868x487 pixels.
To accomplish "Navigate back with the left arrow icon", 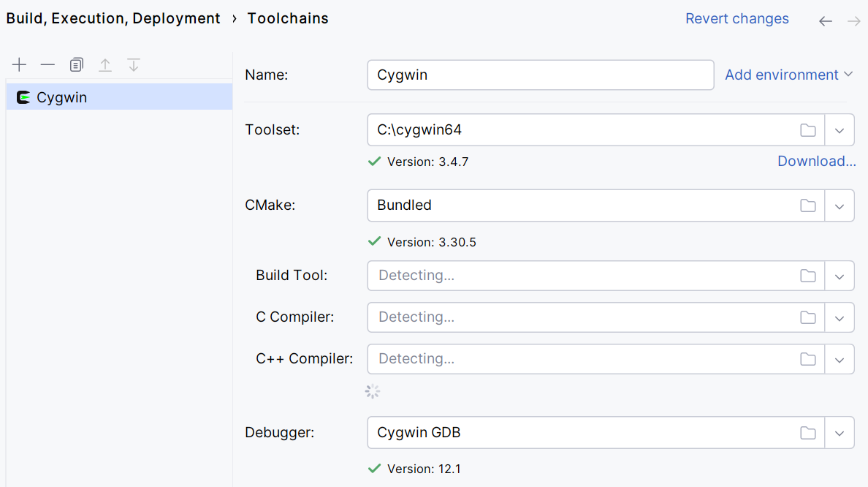I will [825, 21].
